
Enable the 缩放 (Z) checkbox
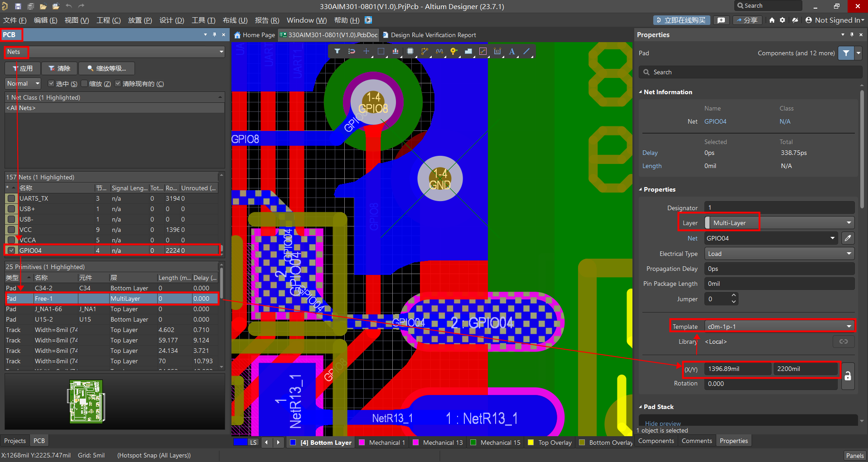pos(85,84)
